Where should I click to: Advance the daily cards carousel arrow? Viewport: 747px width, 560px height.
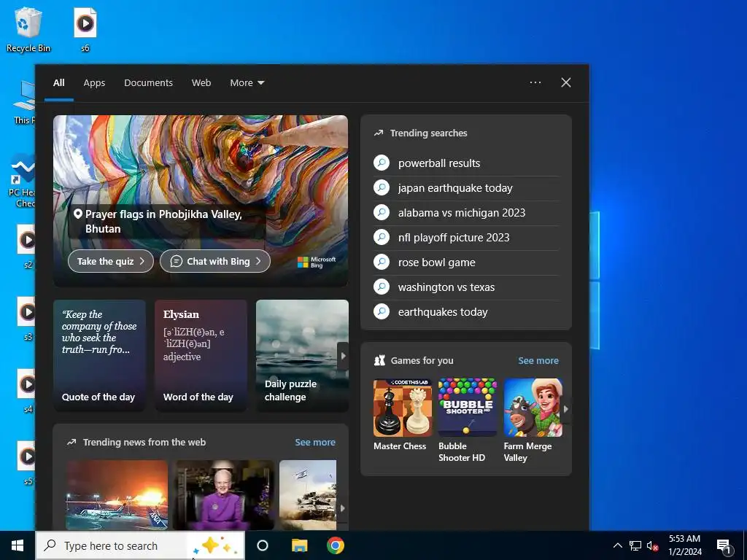point(343,356)
